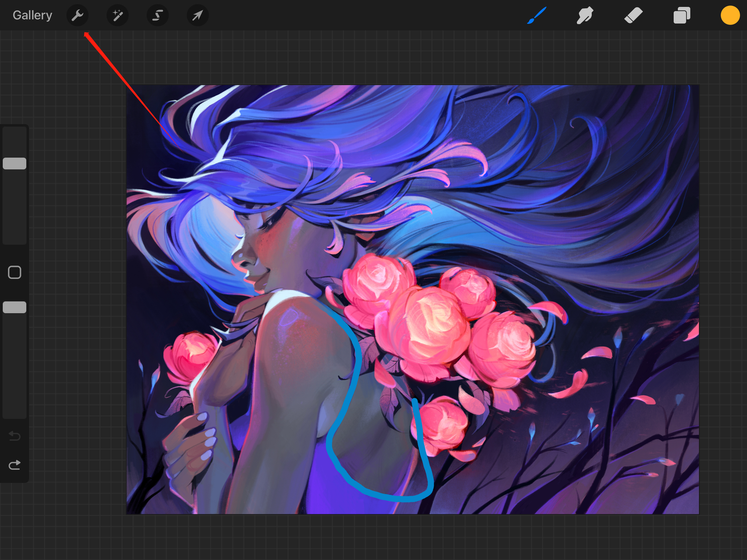This screenshot has height=560, width=747.
Task: Pick the Eraser tool
Action: (633, 15)
